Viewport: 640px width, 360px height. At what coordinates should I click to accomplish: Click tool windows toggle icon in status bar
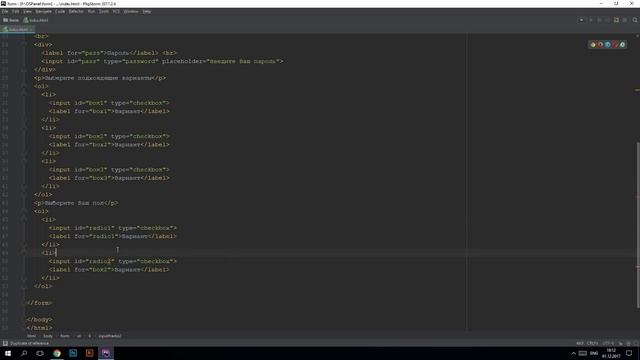[5, 343]
